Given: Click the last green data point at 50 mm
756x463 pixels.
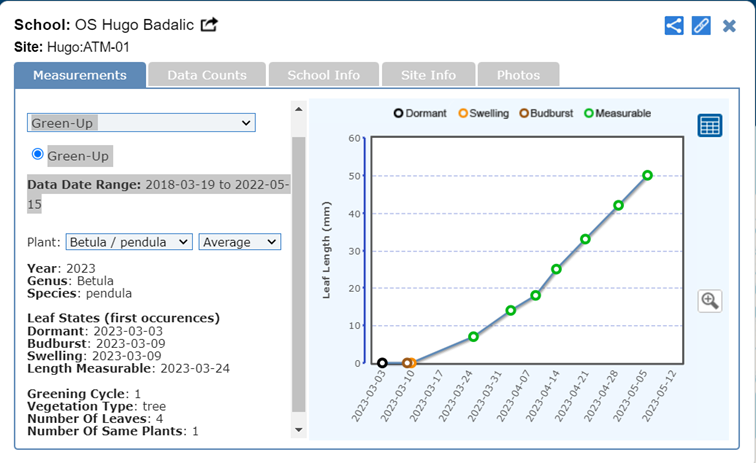Looking at the screenshot, I should (648, 175).
